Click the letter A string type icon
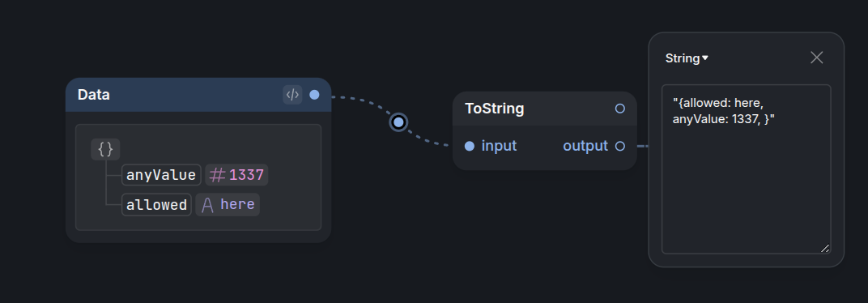Image resolution: width=868 pixels, height=303 pixels. pyautogui.click(x=207, y=205)
